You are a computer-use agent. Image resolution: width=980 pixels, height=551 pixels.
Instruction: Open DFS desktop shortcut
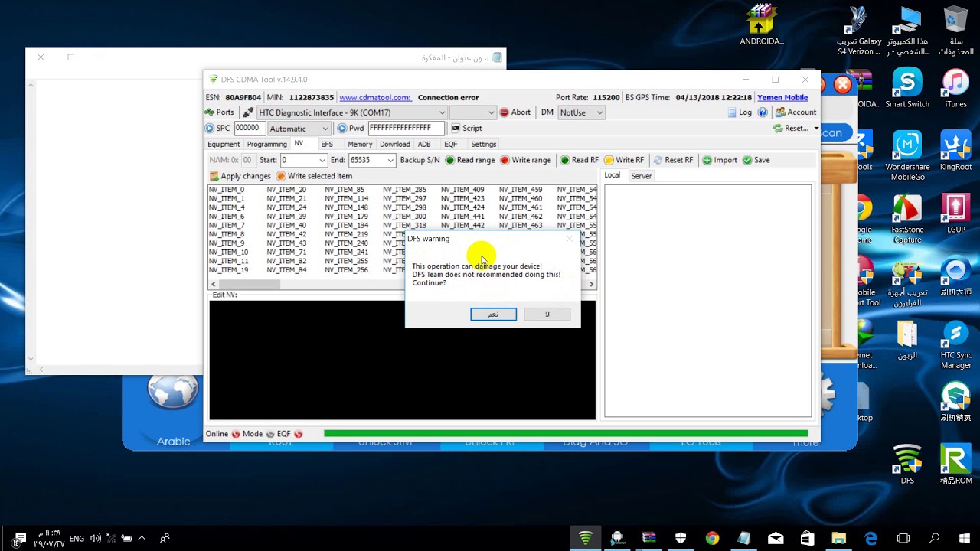907,465
